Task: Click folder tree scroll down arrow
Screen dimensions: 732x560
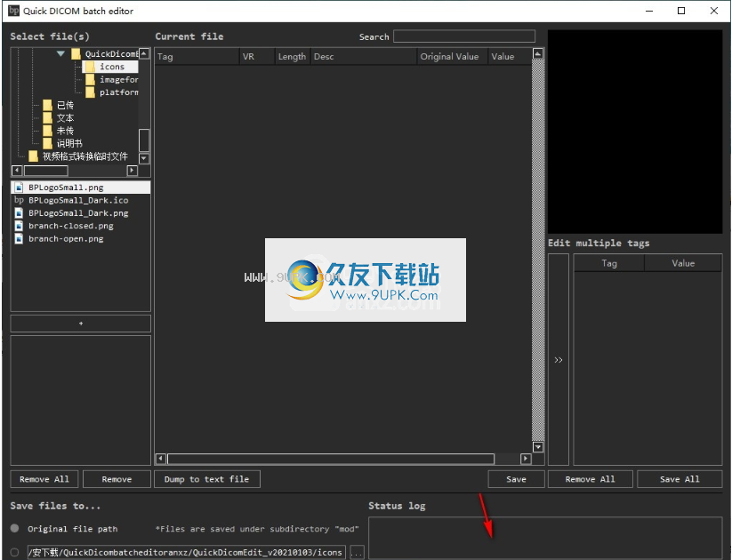Action: click(144, 158)
